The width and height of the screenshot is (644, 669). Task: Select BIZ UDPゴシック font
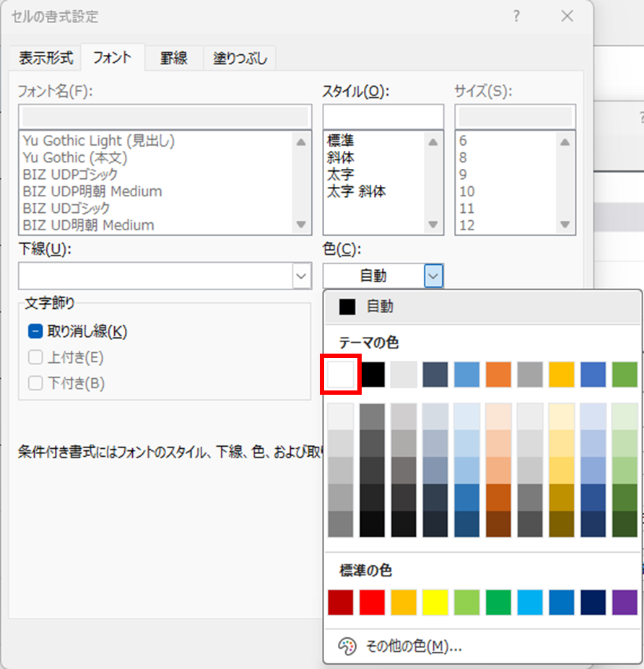[x=71, y=174]
